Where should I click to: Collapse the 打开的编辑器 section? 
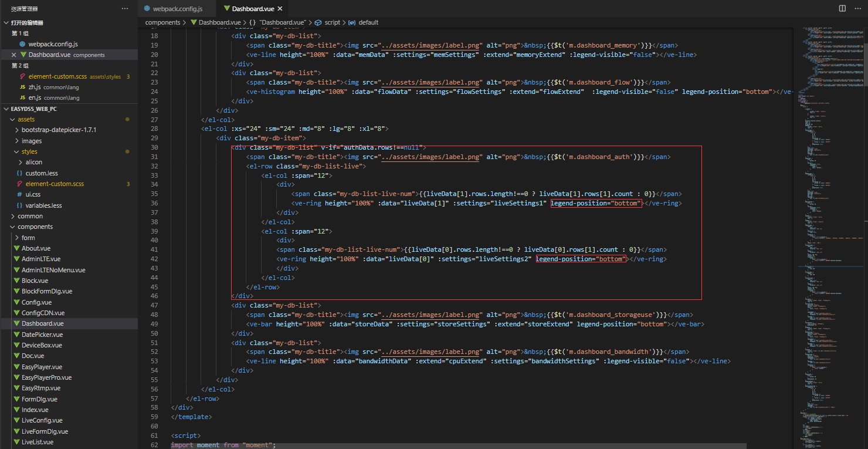69,22
